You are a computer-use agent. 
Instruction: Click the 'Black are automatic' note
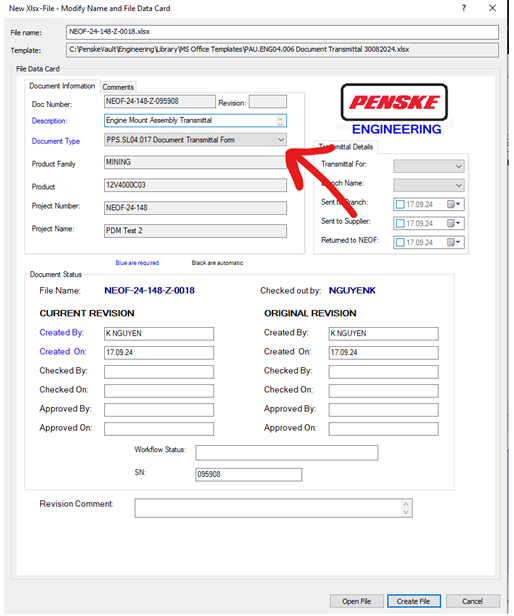[217, 263]
